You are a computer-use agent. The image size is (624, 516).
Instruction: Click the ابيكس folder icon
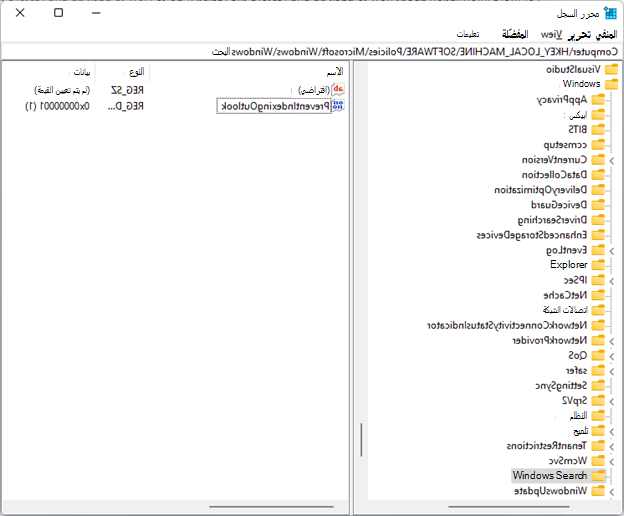[x=598, y=115]
